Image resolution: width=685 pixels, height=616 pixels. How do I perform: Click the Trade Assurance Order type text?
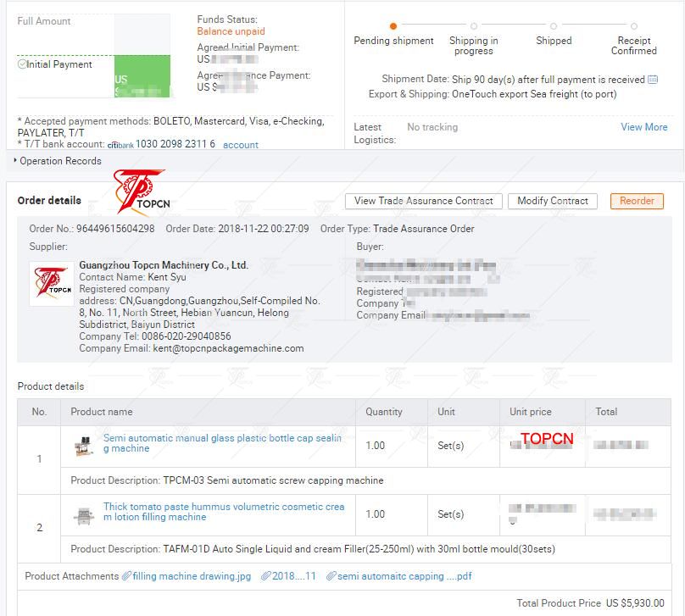pyautogui.click(x=423, y=229)
